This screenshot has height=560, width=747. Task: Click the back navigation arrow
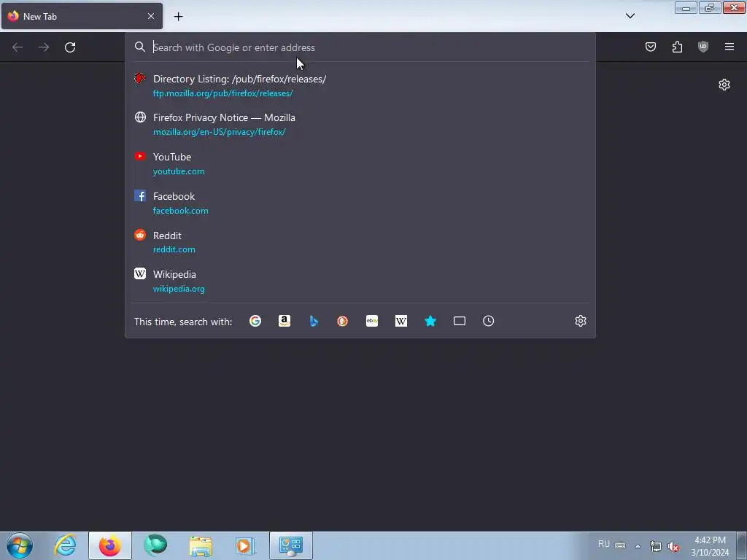[18, 47]
